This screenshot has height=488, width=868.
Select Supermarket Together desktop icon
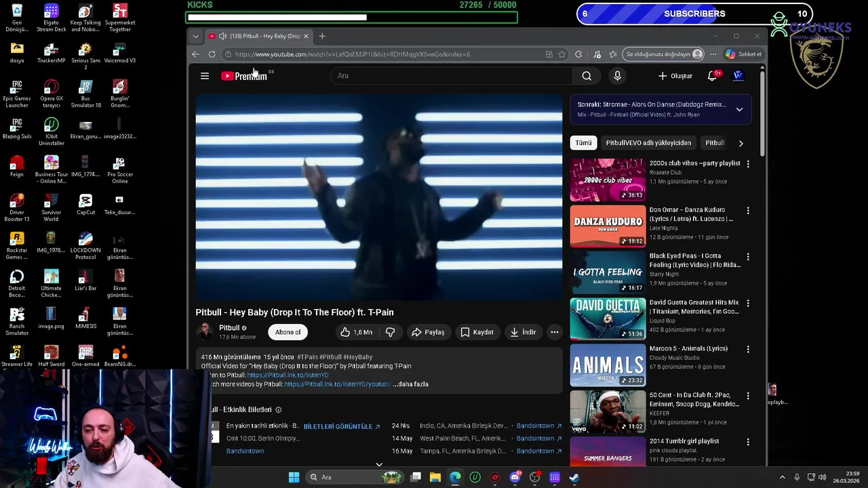[119, 18]
